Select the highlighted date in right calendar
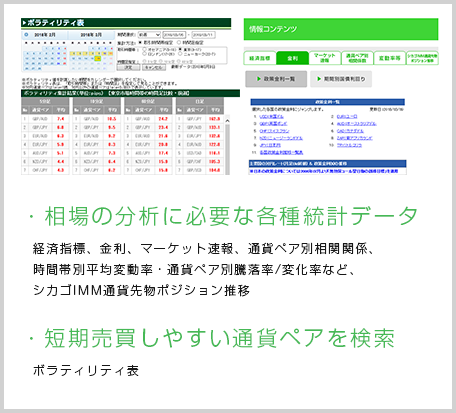Screen dimensions: 456x413 [97, 59]
